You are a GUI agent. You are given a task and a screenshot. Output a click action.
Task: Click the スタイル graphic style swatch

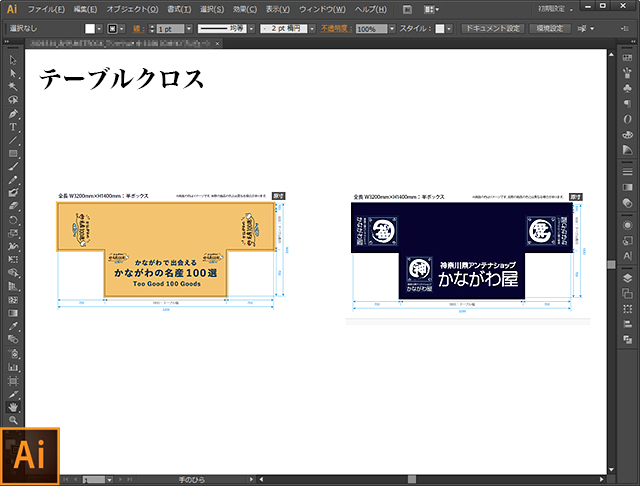click(x=440, y=29)
